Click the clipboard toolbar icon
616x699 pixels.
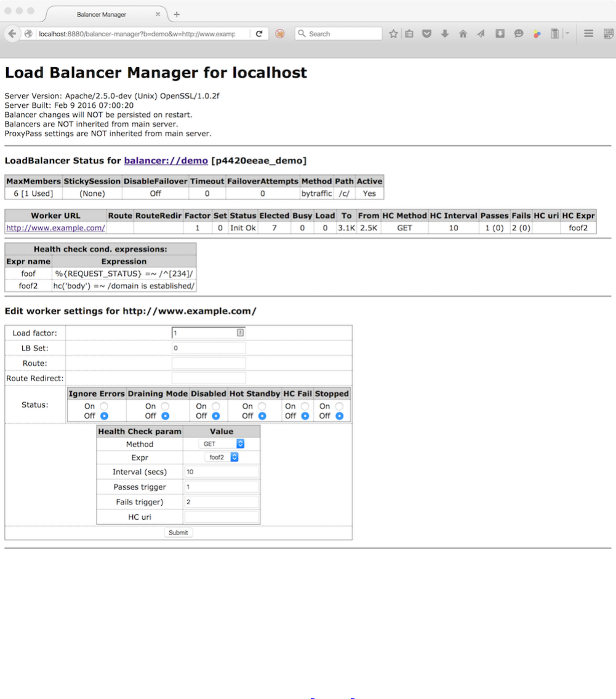coord(555,34)
